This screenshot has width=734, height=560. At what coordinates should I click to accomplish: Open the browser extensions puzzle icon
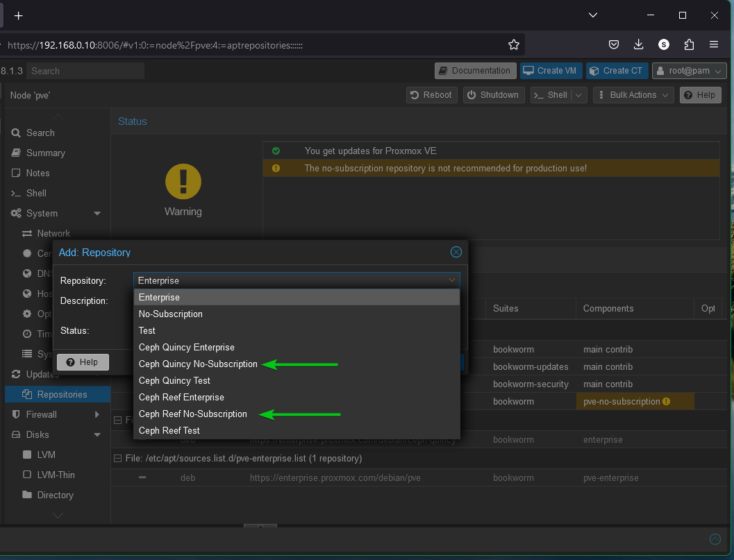689,44
